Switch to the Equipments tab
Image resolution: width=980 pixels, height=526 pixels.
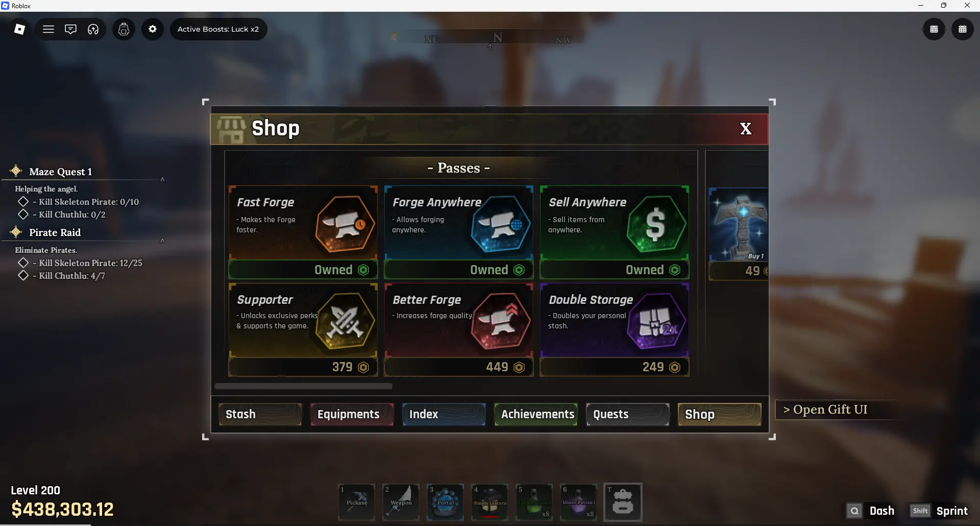(x=352, y=414)
